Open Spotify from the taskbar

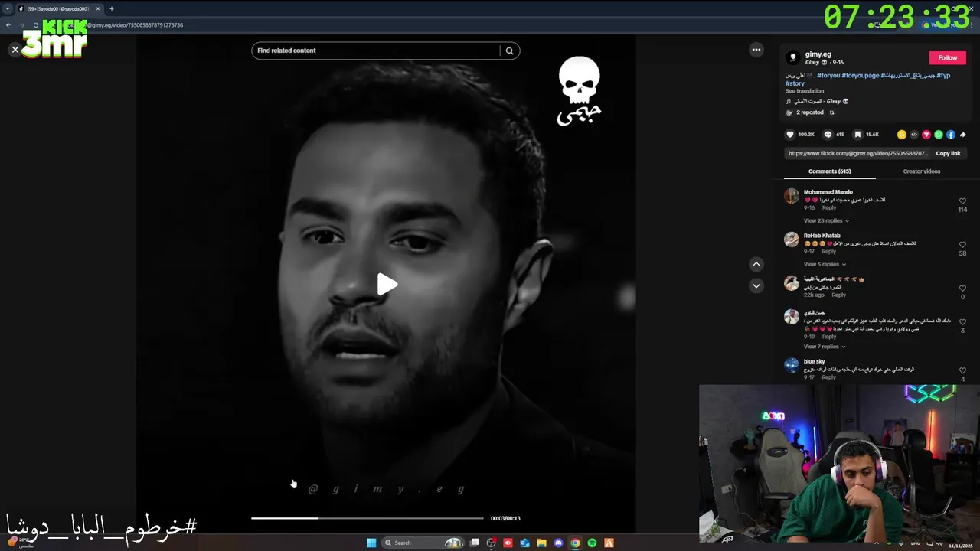(592, 543)
